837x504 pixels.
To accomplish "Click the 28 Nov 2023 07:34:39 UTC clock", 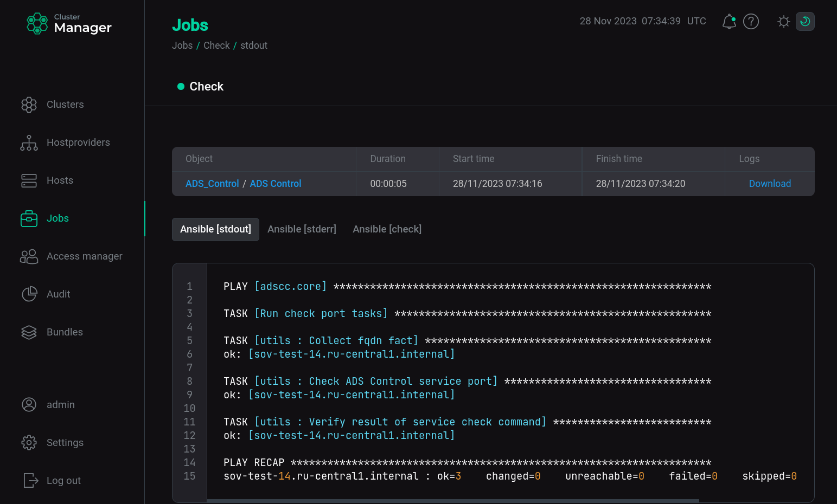I will point(643,21).
